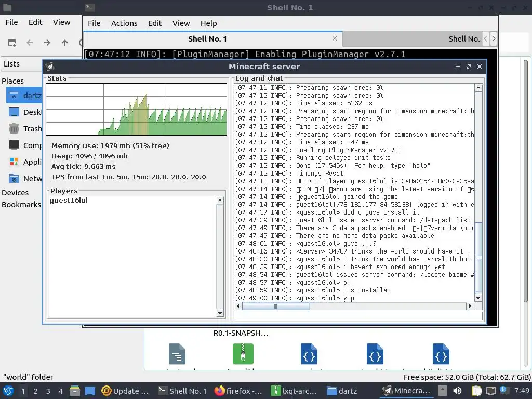The width and height of the screenshot is (532, 399).
Task: Click the display monitor tray icon
Action: point(490,391)
